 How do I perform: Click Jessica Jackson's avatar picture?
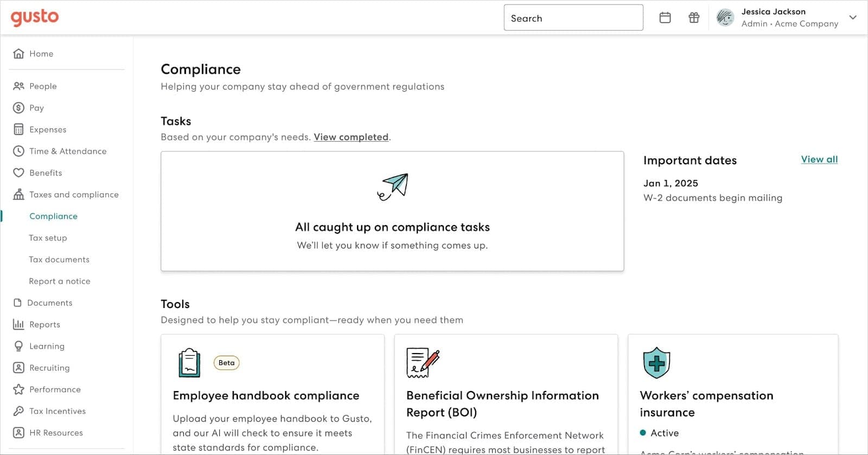pyautogui.click(x=725, y=18)
